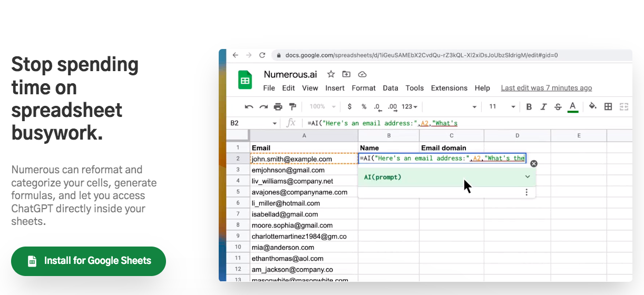Open the borders tool

pyautogui.click(x=608, y=106)
